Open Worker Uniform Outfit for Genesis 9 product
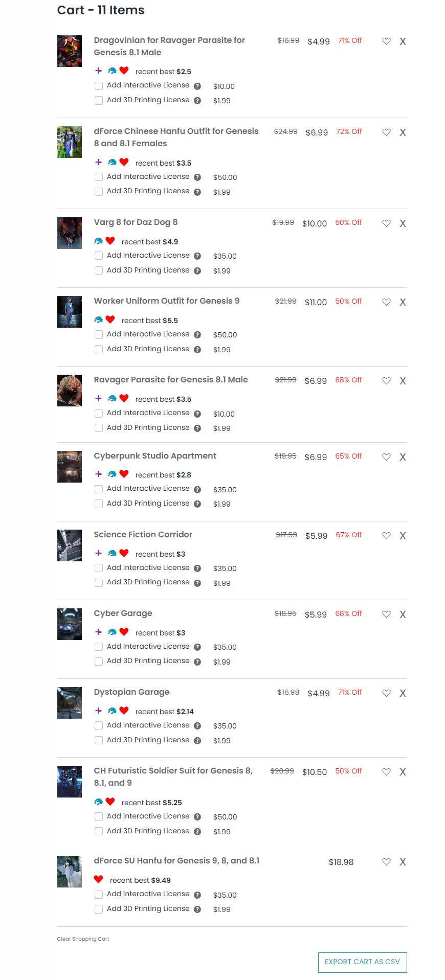The height and width of the screenshot is (980, 445). click(x=166, y=301)
